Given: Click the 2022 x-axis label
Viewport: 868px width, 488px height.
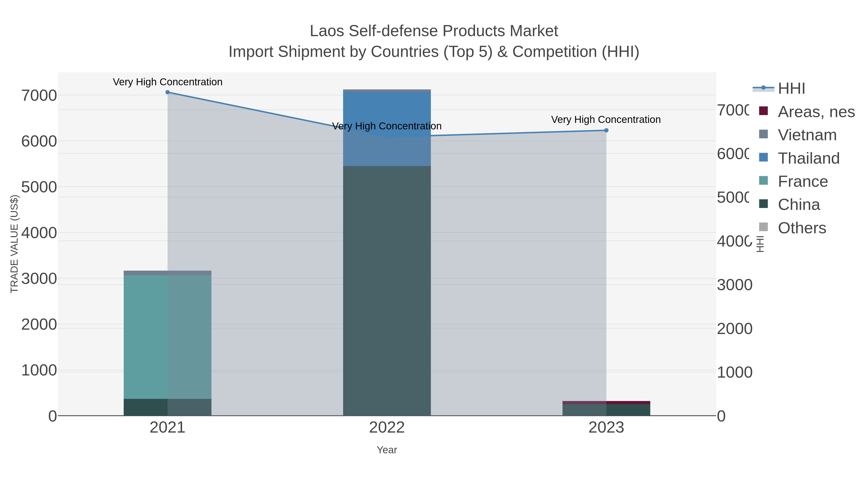Looking at the screenshot, I should [387, 428].
